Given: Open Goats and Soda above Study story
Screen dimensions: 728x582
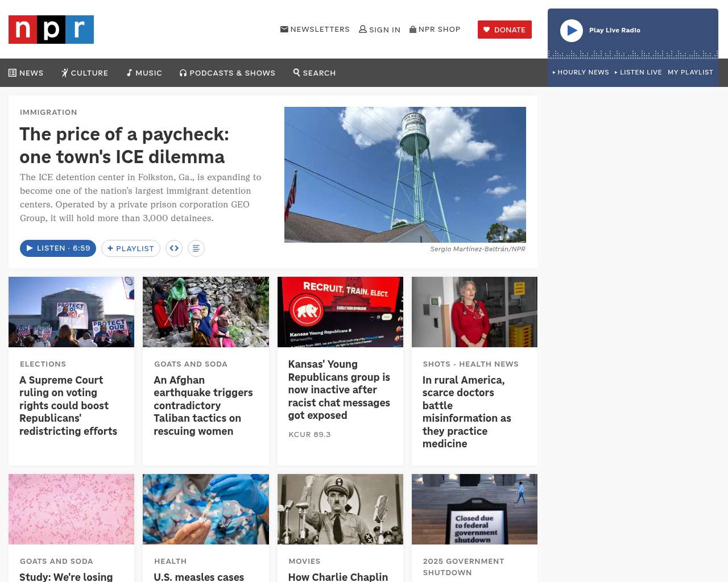Looking at the screenshot, I should [x=56, y=561].
